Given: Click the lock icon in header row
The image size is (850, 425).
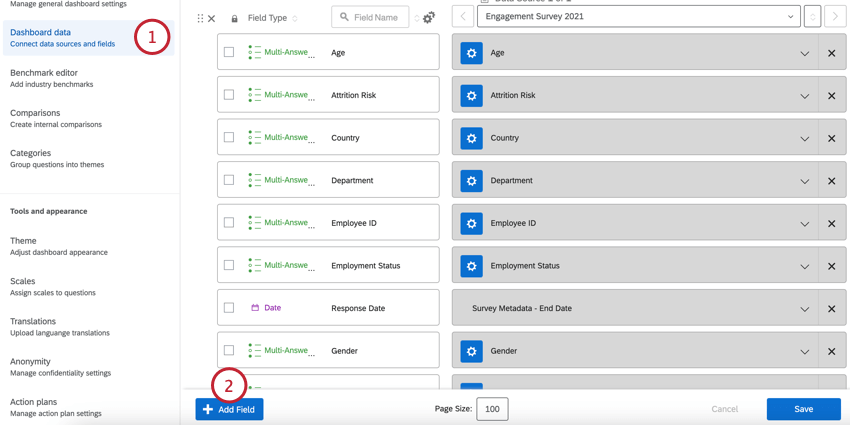Looking at the screenshot, I should (x=235, y=18).
